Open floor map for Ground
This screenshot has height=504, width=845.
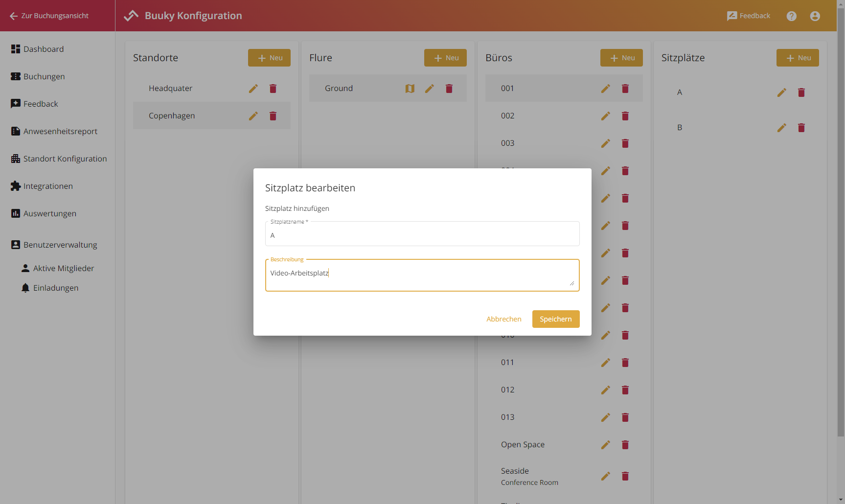(x=410, y=89)
